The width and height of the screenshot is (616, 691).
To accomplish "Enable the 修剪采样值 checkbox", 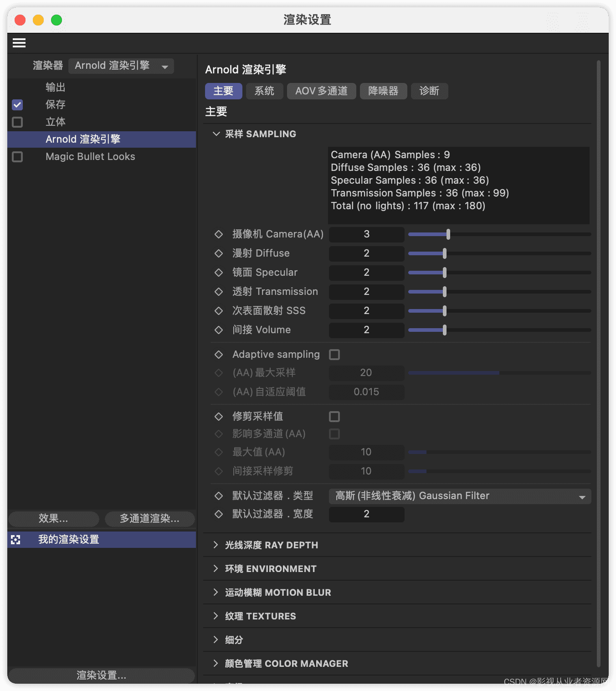I will 334,417.
